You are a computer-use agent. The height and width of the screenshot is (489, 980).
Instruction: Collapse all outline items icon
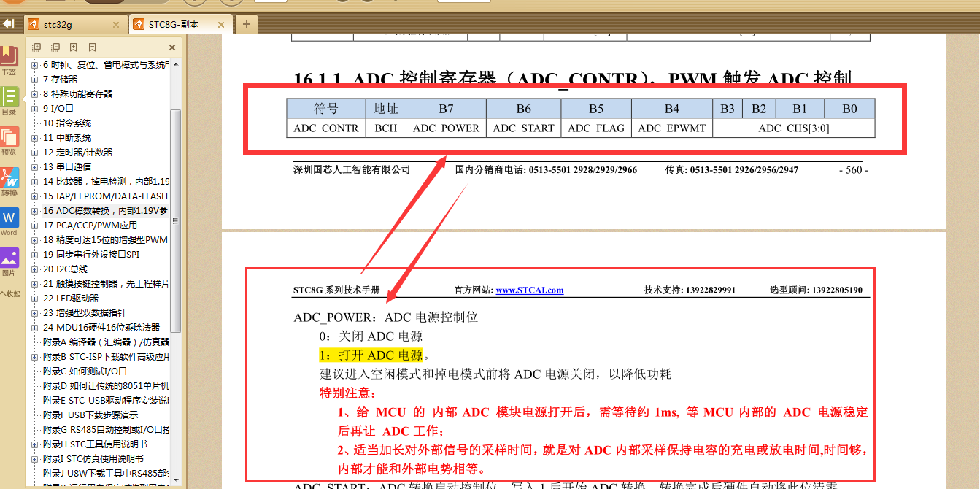click(55, 47)
